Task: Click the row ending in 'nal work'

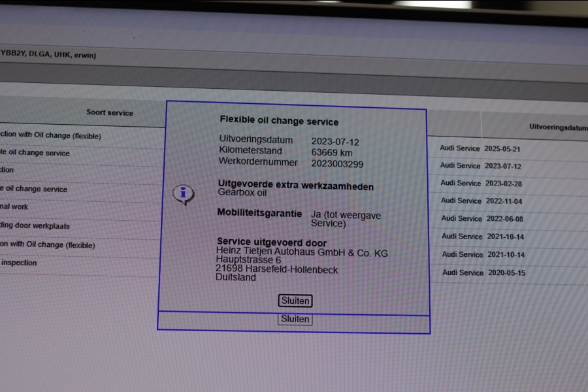Action: coord(14,207)
